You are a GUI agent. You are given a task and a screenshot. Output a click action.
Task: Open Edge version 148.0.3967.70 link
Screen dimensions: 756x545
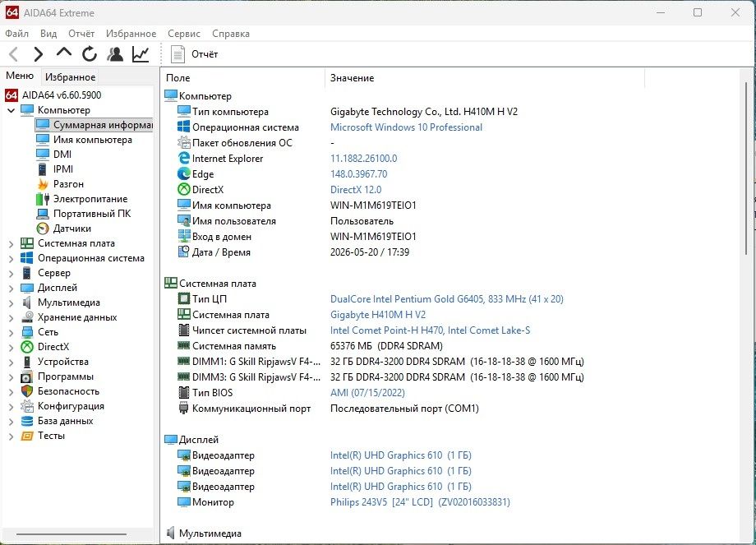coord(359,174)
